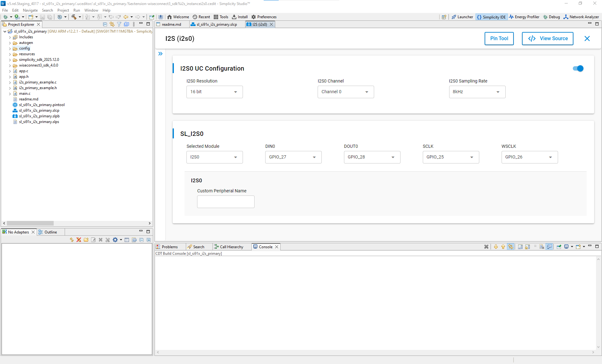The image size is (602, 364).
Task: Collapse All items in Project Explorer
Action: tap(105, 24)
